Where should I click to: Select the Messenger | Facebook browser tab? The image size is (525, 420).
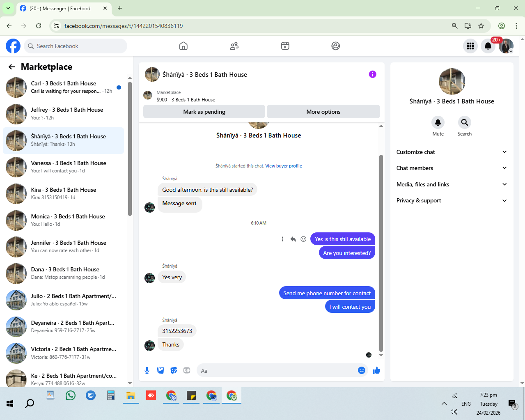[64, 8]
